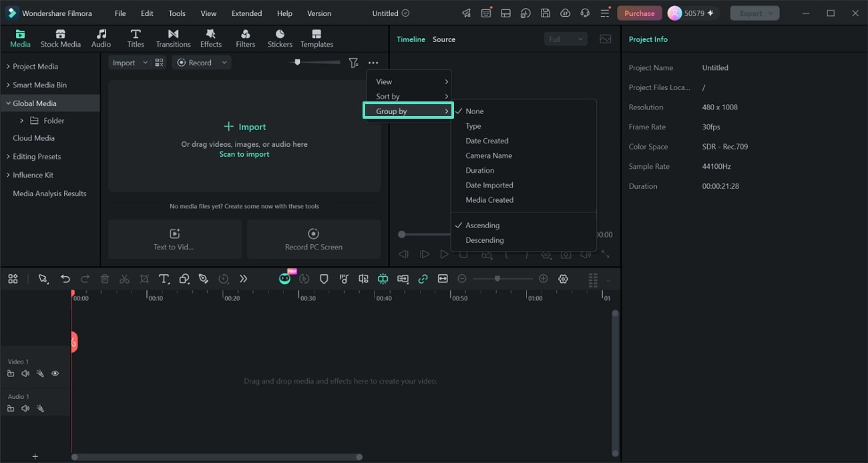This screenshot has height=463, width=868.
Task: Open the Templates tab
Action: pos(316,39)
